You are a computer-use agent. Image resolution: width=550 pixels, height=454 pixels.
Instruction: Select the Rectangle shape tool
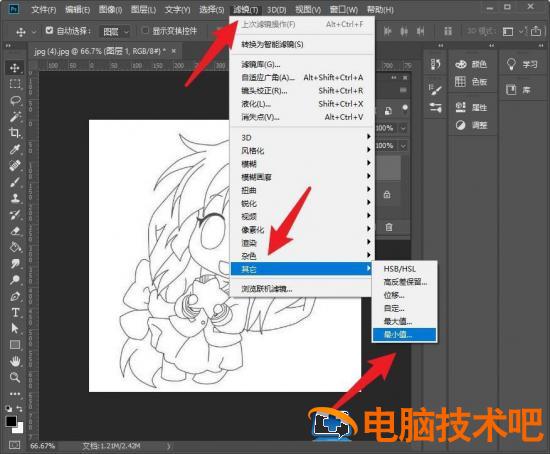click(x=15, y=345)
